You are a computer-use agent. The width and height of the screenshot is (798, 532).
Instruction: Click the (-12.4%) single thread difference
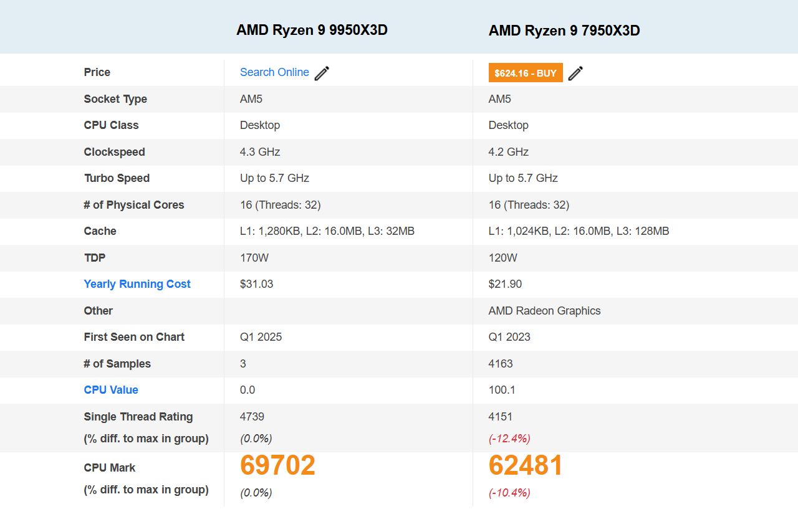click(509, 439)
